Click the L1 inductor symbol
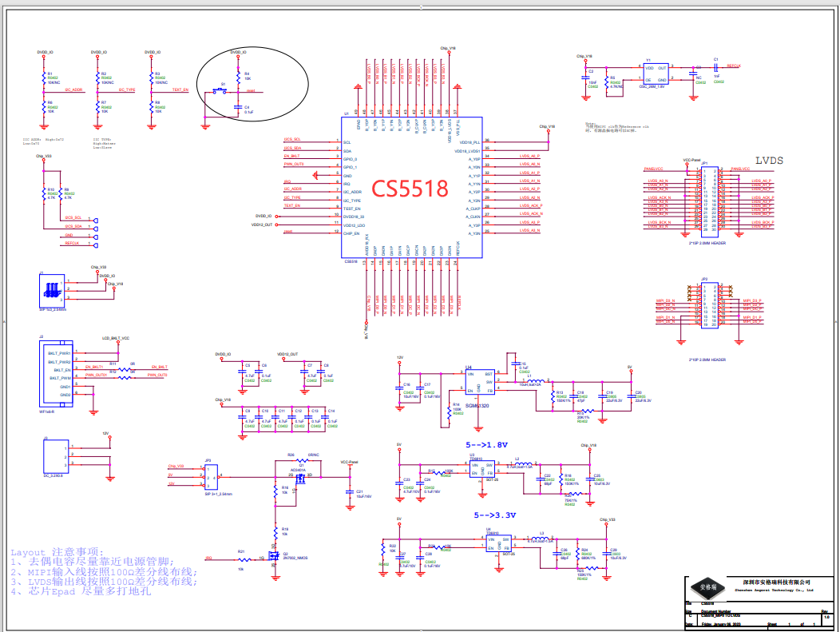The height and width of the screenshot is (632, 840). pos(536,380)
